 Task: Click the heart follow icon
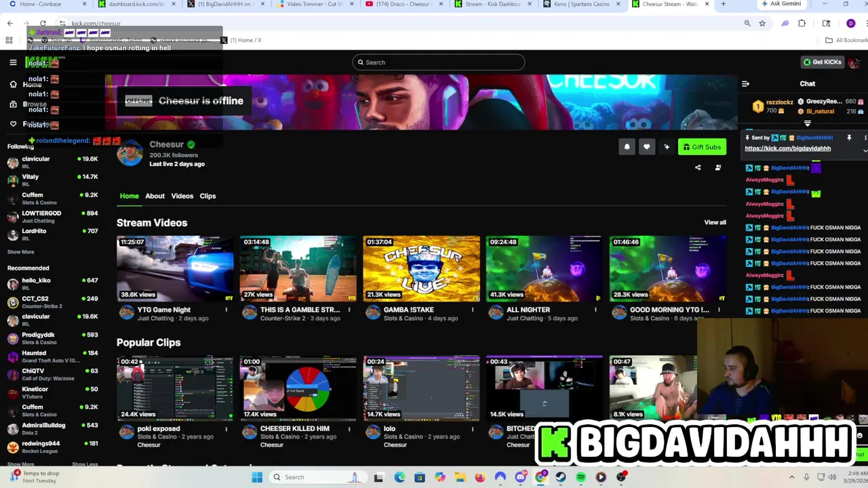coord(647,146)
